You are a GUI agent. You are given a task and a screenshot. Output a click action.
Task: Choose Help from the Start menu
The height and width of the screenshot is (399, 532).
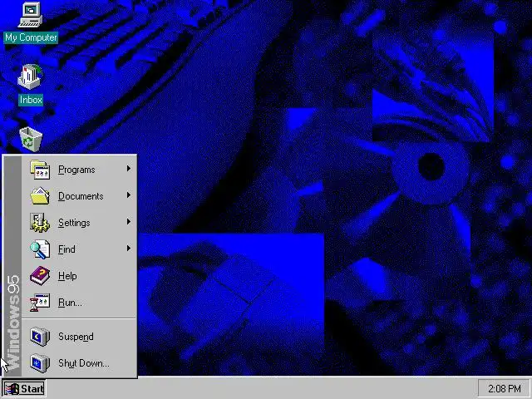(x=79, y=275)
